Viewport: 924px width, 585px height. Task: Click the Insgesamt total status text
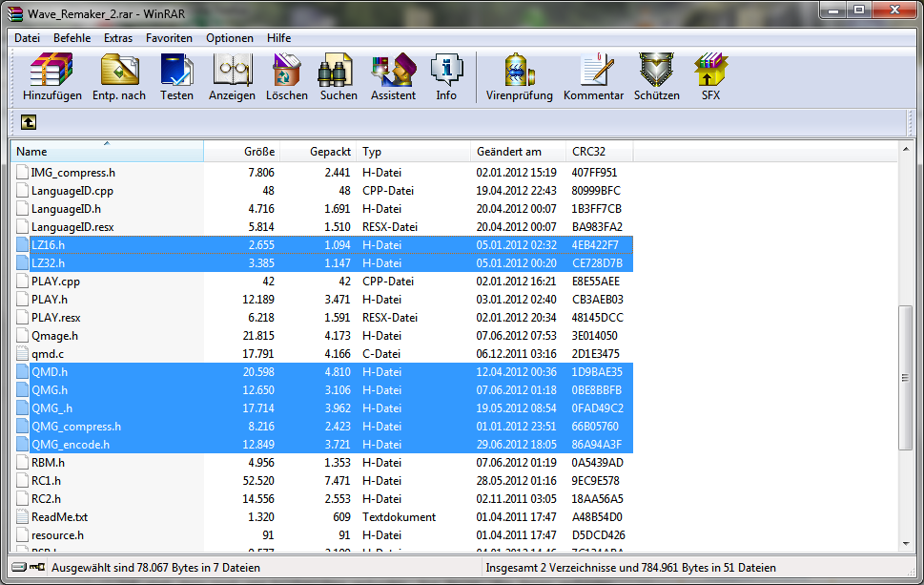(x=630, y=567)
